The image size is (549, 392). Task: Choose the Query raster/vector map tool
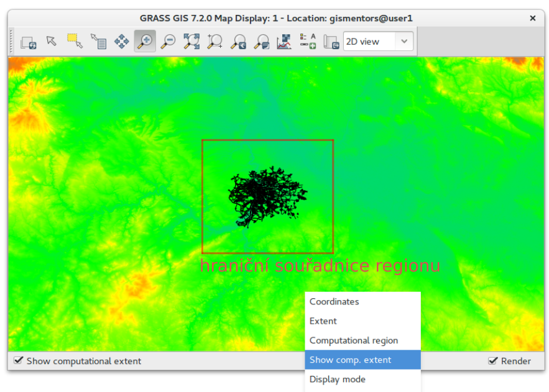point(98,42)
